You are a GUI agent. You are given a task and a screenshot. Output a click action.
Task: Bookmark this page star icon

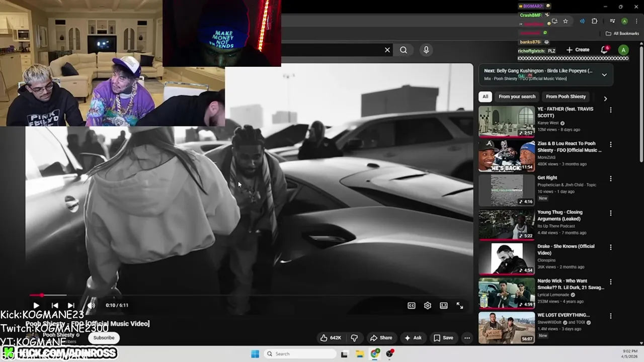coord(566,21)
